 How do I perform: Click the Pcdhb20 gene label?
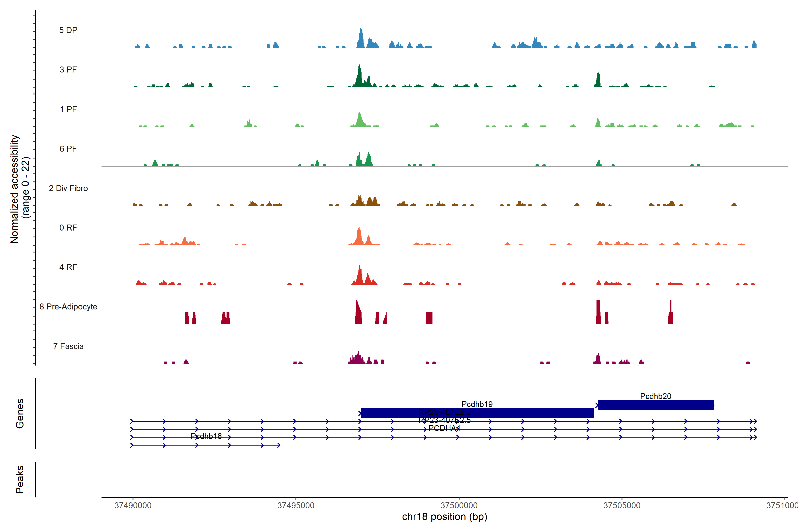pos(655,396)
